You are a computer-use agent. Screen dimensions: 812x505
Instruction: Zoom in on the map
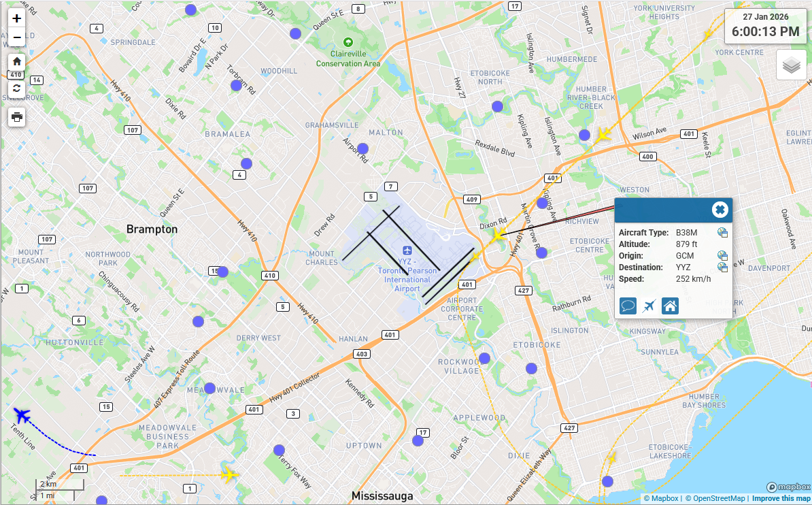17,18
